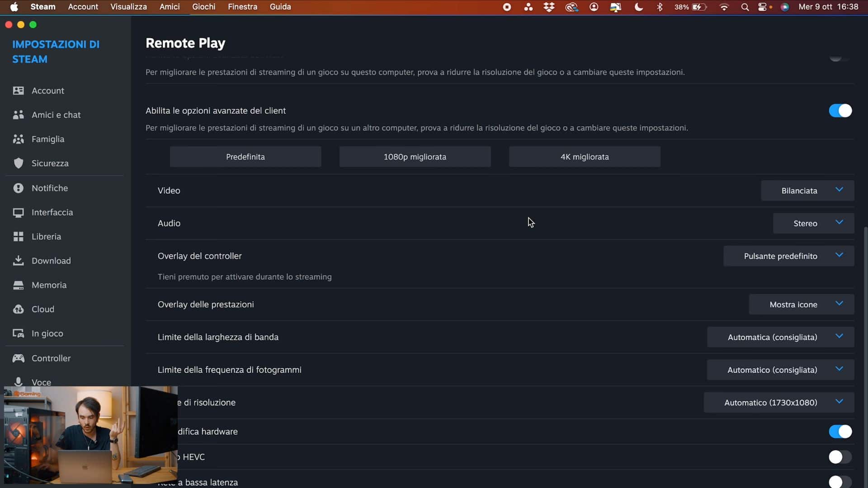This screenshot has width=868, height=488.
Task: Open the bandwidth limit Automatica dropdown
Action: [x=780, y=337]
